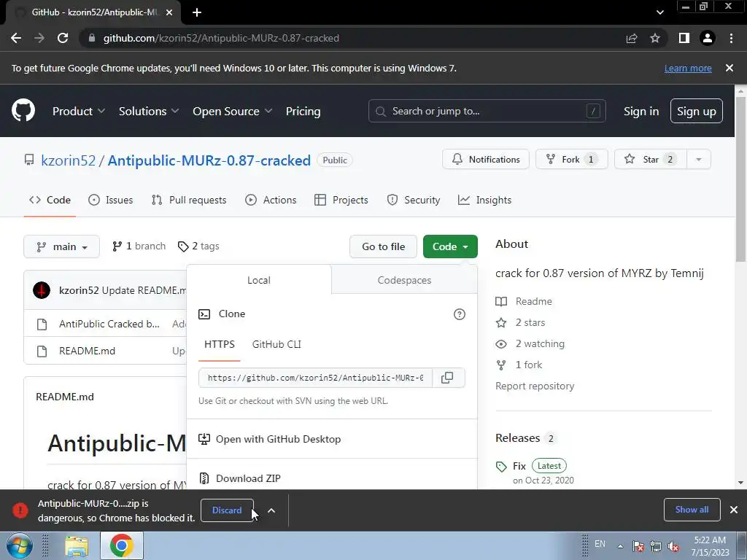The height and width of the screenshot is (560, 747).
Task: Copy the clone URL to clipboard
Action: tap(447, 378)
